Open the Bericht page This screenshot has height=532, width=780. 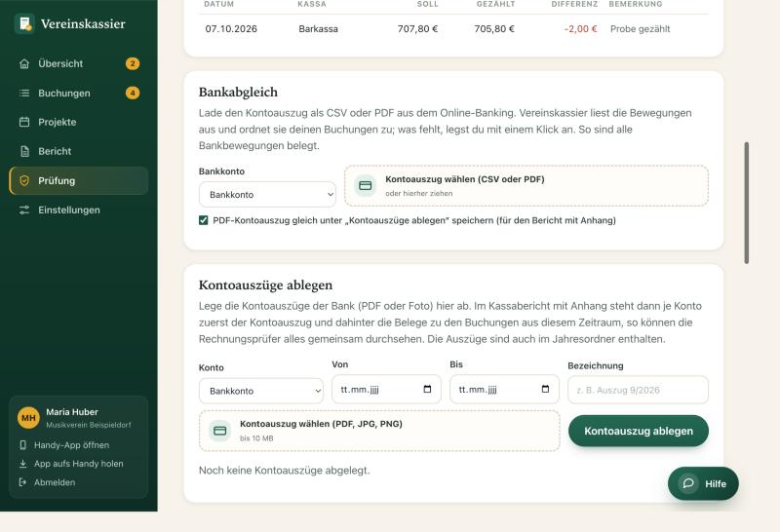(79, 151)
